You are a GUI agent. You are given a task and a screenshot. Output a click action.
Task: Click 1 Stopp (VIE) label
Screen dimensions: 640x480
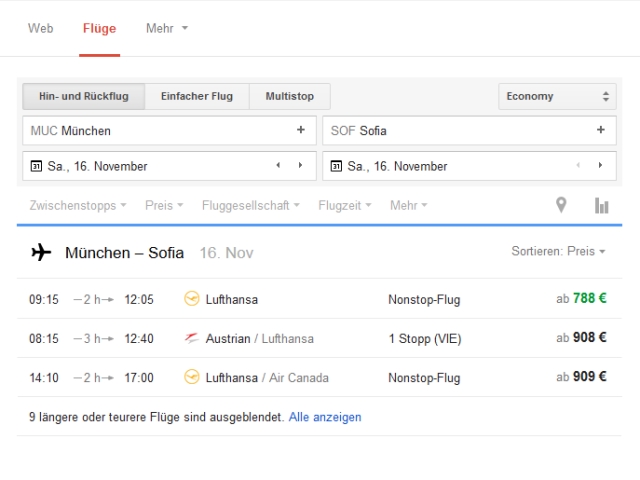tap(425, 339)
